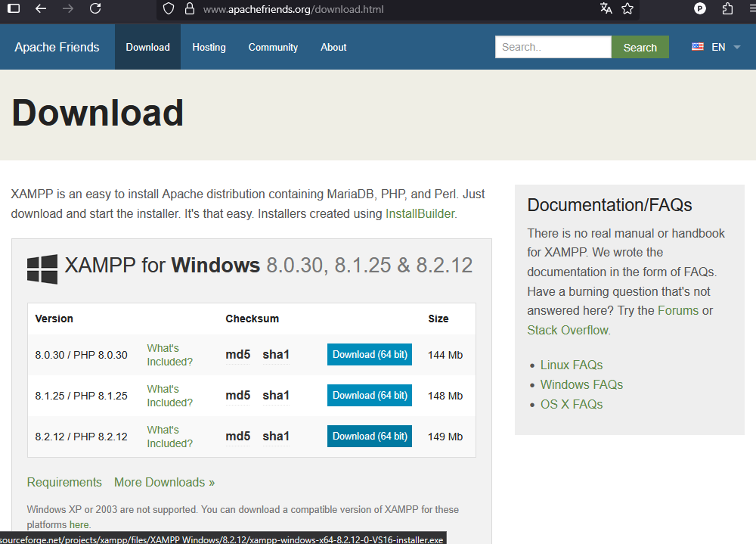Image resolution: width=756 pixels, height=544 pixels.
Task: Show sha1 checksum for 8.0.30
Action: click(276, 355)
